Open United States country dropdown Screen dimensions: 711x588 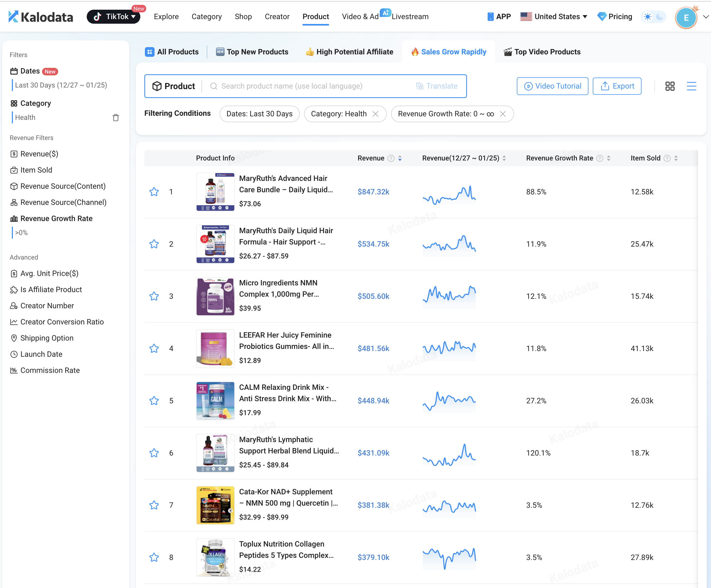pos(553,17)
